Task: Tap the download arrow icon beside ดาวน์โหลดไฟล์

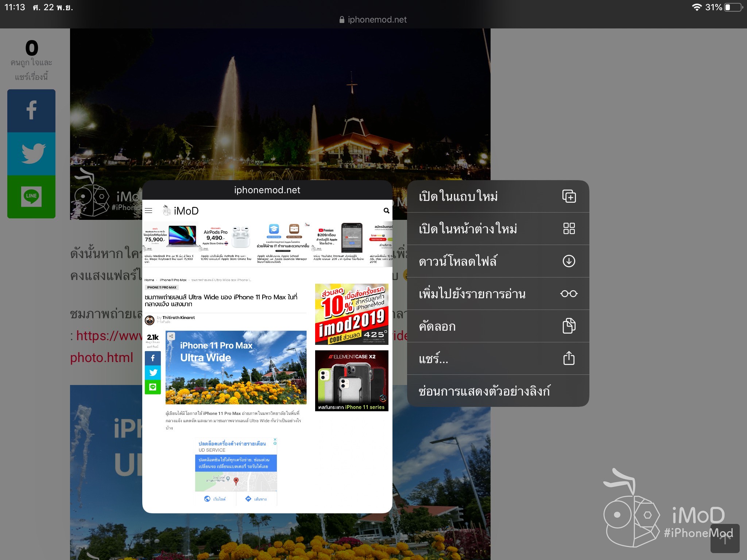Action: (x=569, y=261)
